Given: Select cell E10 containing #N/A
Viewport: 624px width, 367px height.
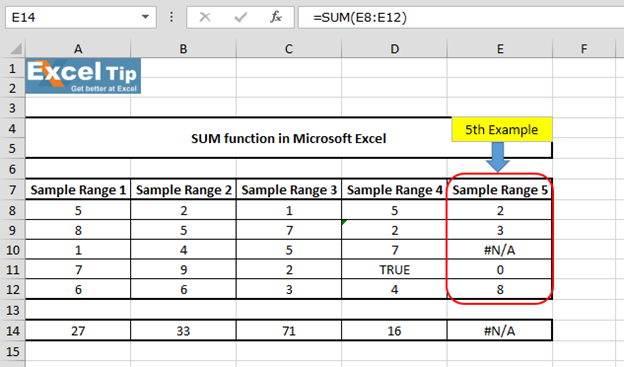Looking at the screenshot, I should [500, 250].
